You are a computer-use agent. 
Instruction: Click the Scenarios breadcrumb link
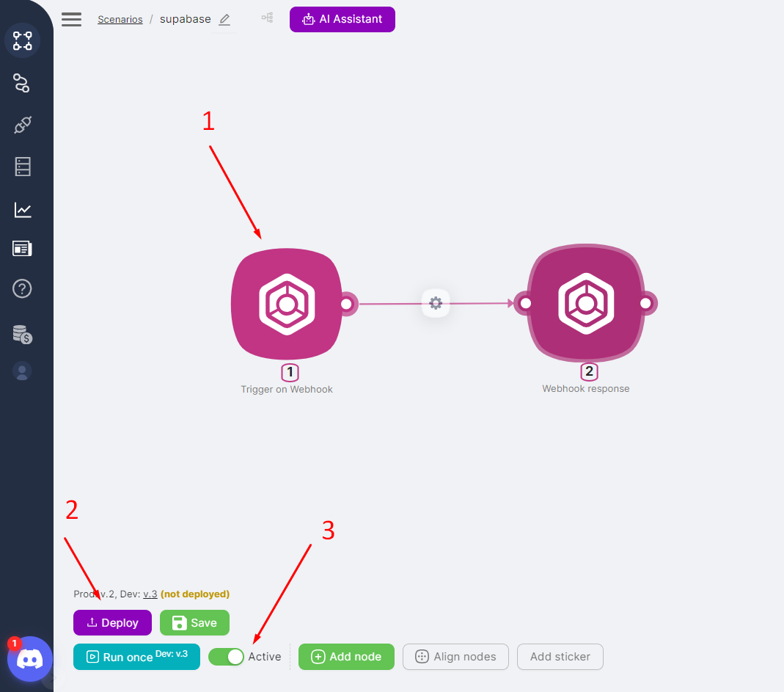120,20
